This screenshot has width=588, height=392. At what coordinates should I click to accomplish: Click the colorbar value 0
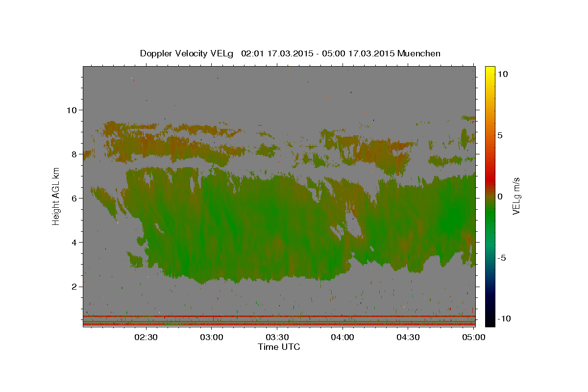(500, 196)
